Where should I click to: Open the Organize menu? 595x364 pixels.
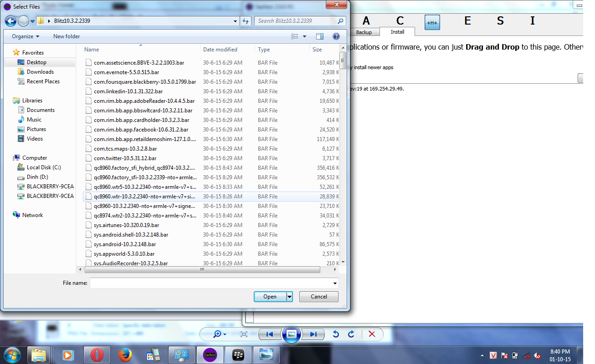tap(26, 36)
